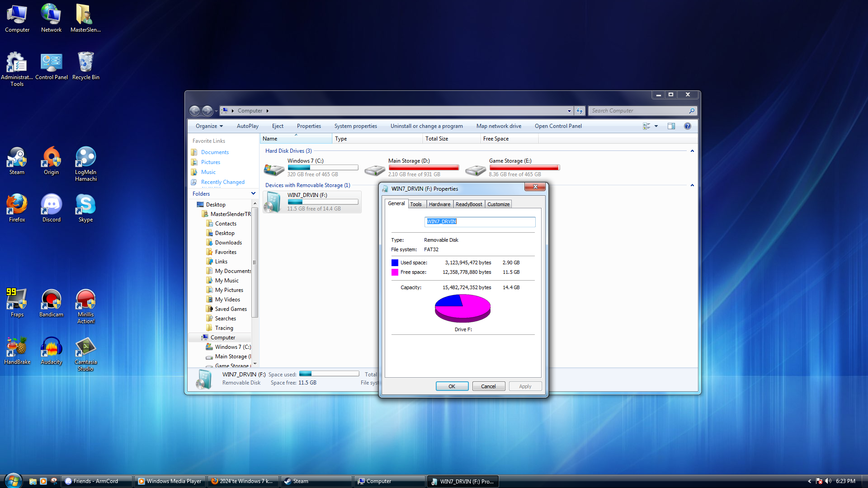Open the help question mark icon
The image size is (868, 488).
coord(687,126)
